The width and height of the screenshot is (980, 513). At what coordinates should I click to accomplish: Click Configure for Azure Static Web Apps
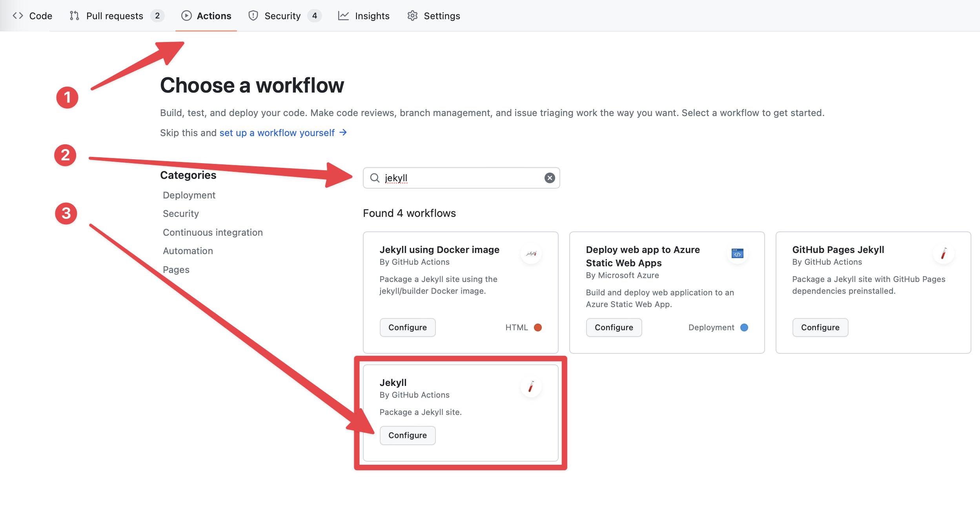(614, 327)
